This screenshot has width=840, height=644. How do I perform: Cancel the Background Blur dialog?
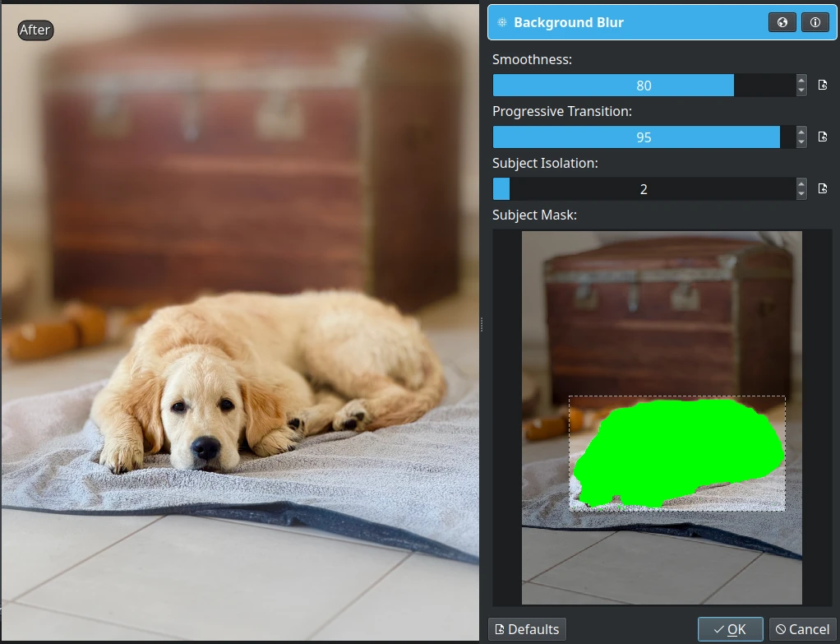click(x=802, y=629)
